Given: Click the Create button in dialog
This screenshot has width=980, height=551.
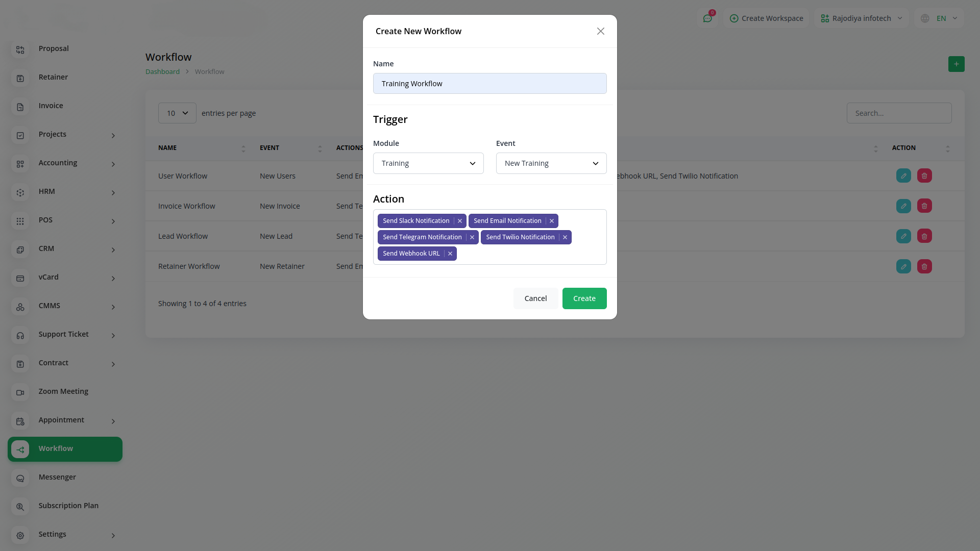Looking at the screenshot, I should click(584, 298).
